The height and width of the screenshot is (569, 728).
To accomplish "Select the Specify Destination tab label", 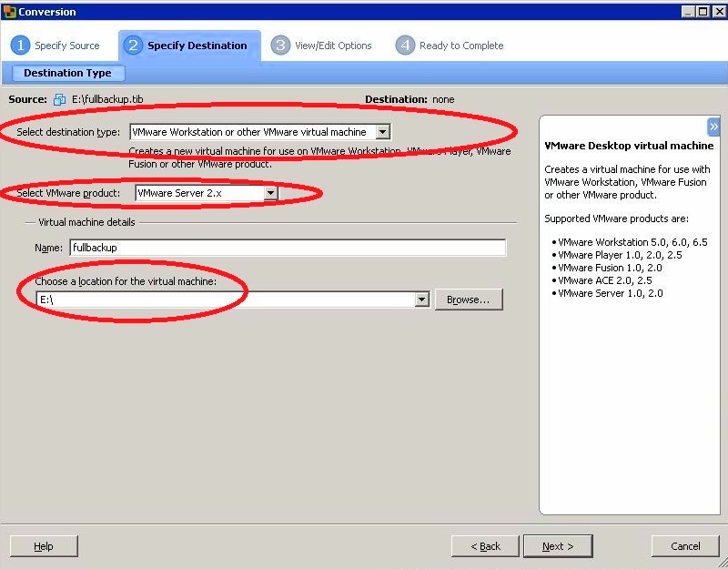I will point(197,46).
